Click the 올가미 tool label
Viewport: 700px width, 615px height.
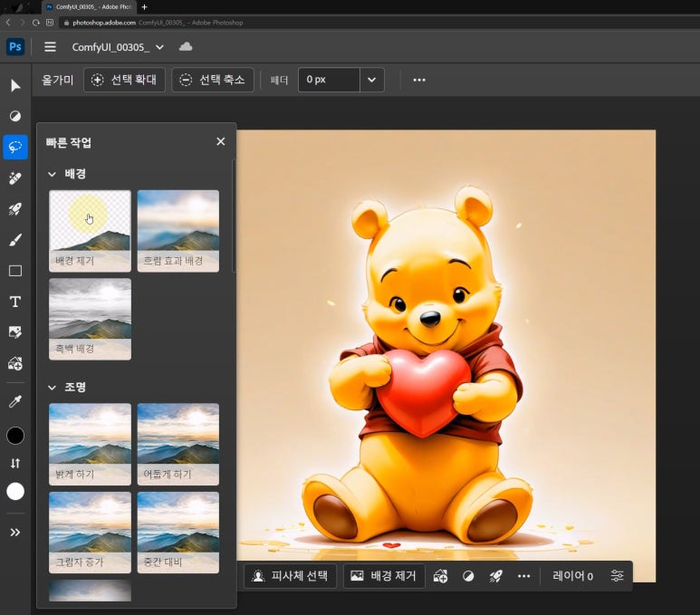click(x=57, y=80)
